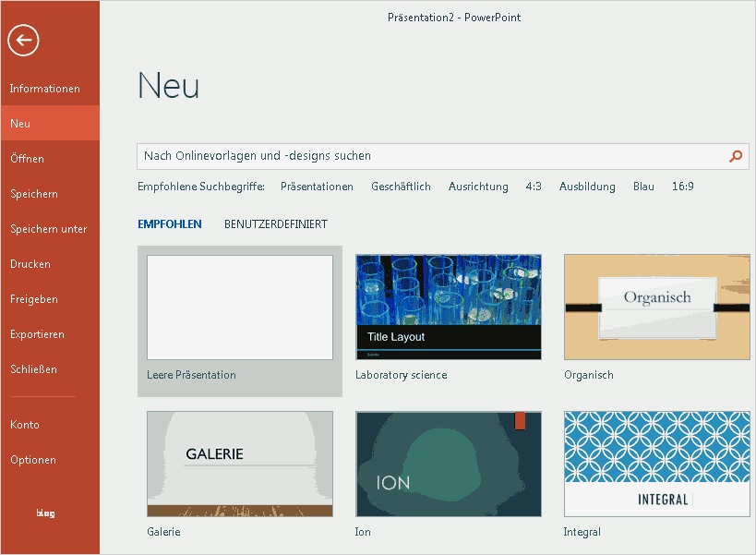
Task: Select the Galerie template
Action: pos(239,464)
